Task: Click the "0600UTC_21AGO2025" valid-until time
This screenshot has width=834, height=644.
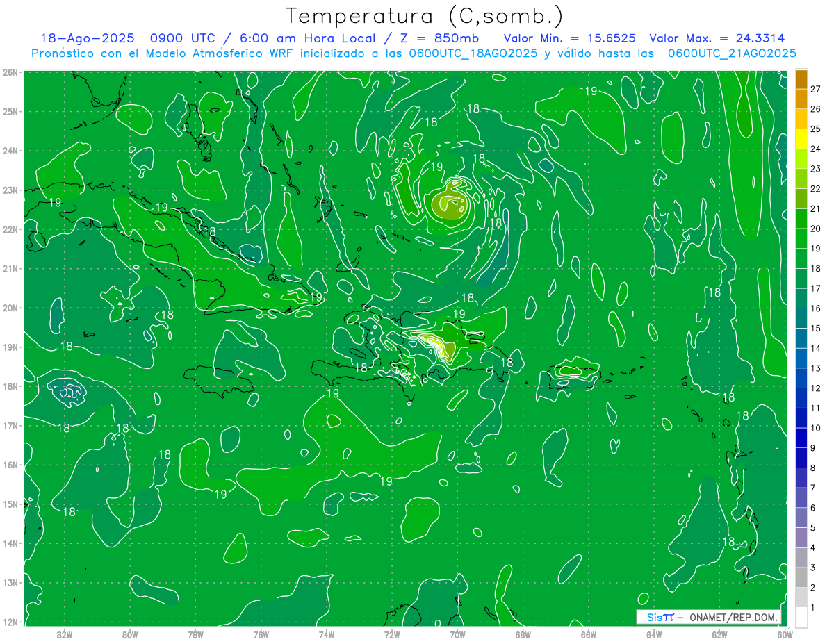Action: coord(732,53)
